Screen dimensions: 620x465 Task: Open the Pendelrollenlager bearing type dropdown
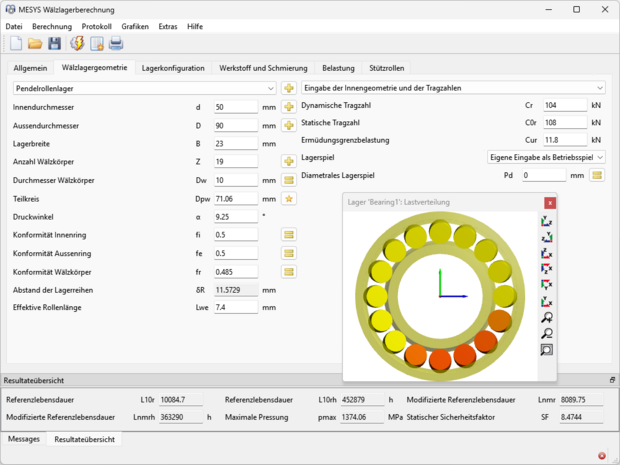pyautogui.click(x=141, y=88)
